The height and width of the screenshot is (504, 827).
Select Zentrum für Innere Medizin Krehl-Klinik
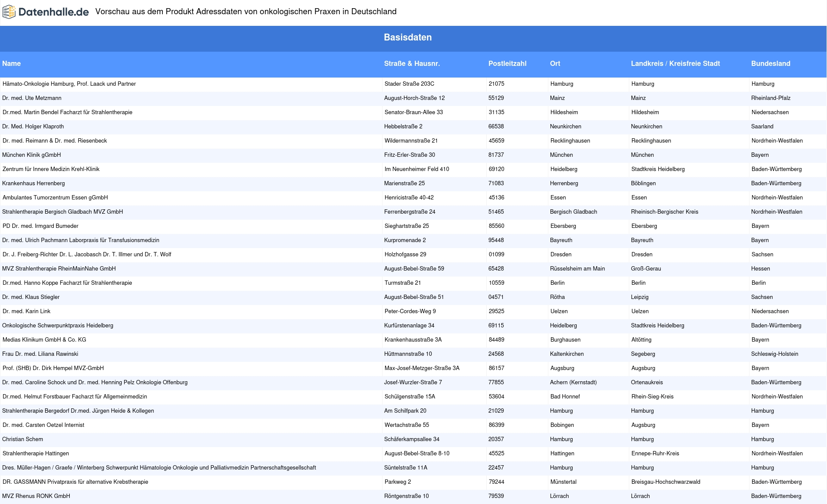click(51, 169)
